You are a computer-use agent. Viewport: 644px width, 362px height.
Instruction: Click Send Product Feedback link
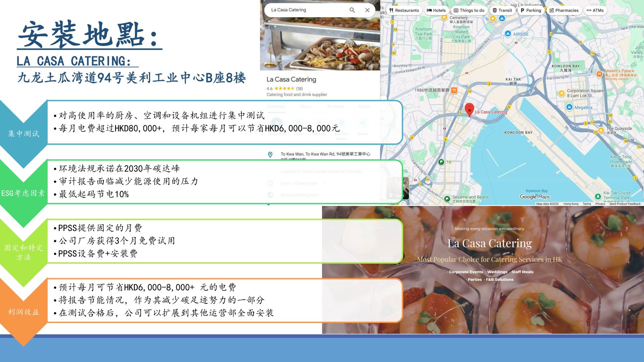pos(625,204)
